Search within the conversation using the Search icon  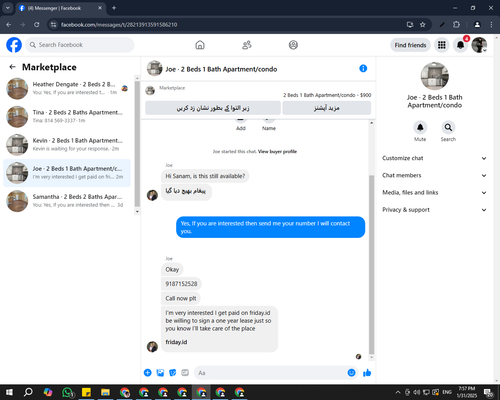(x=448, y=127)
